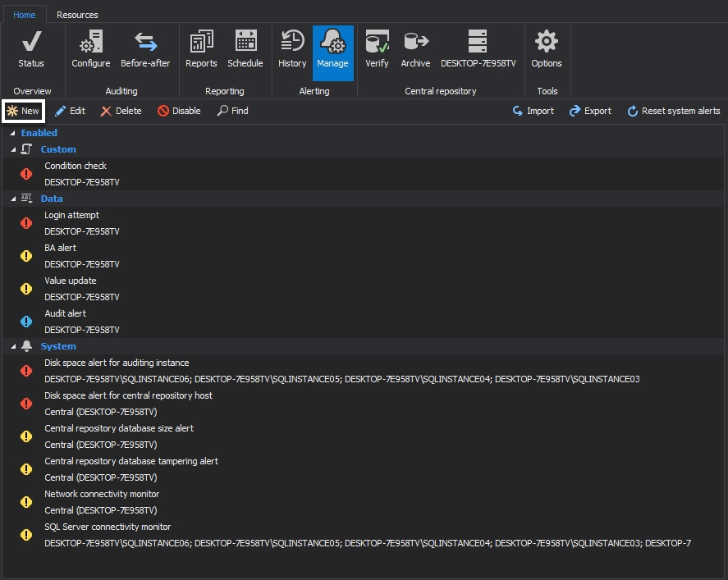Select Disk space alert for central repository host
Screen dimensions: 728x580
click(128, 395)
